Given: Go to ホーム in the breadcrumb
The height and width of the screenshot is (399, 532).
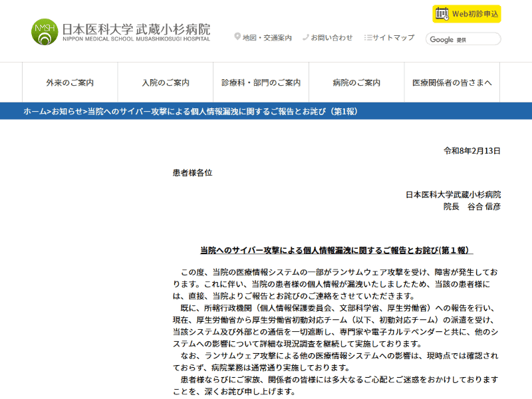Looking at the screenshot, I should point(35,111).
